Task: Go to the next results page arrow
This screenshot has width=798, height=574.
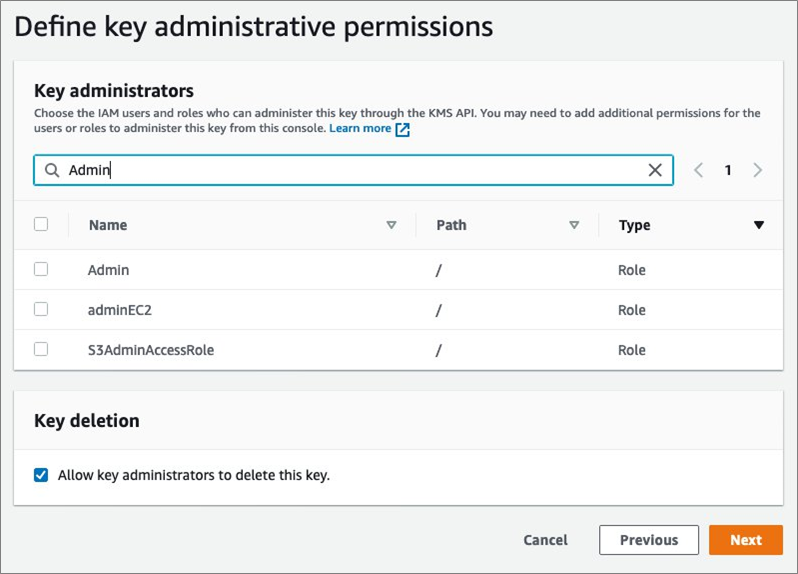Action: (x=757, y=170)
